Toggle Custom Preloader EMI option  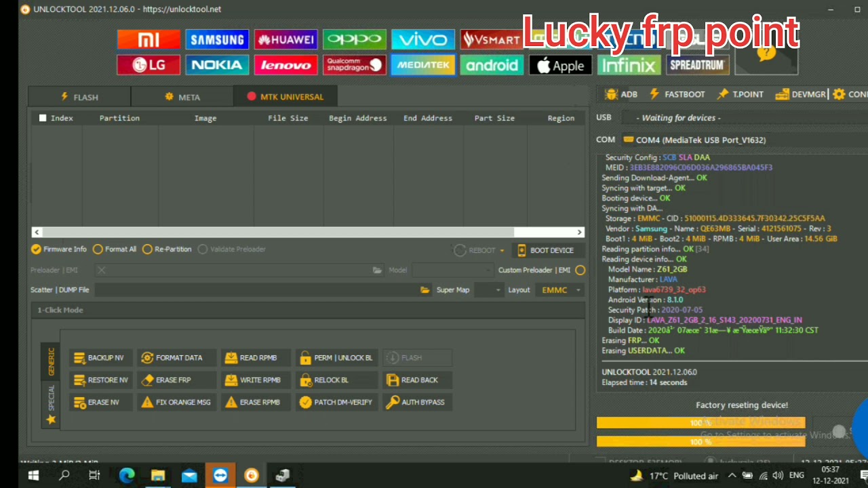(580, 270)
